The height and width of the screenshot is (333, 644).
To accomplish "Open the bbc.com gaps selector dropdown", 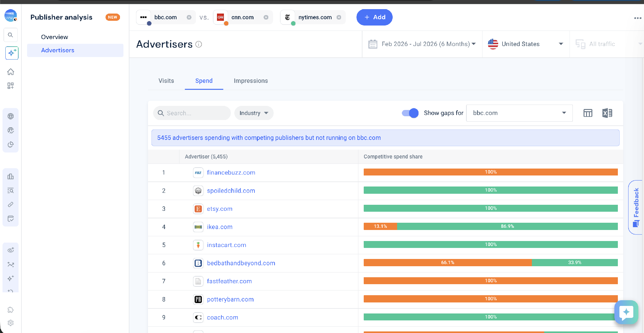I will tap(519, 113).
